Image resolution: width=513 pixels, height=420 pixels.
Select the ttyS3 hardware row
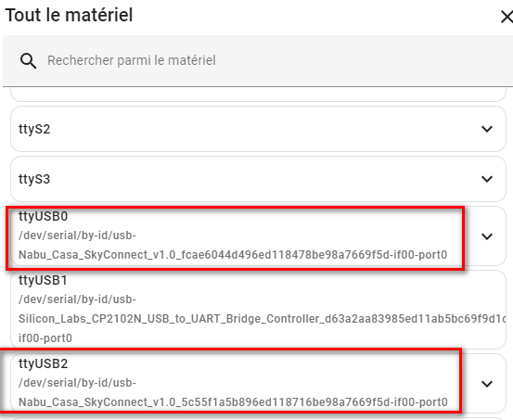point(258,179)
